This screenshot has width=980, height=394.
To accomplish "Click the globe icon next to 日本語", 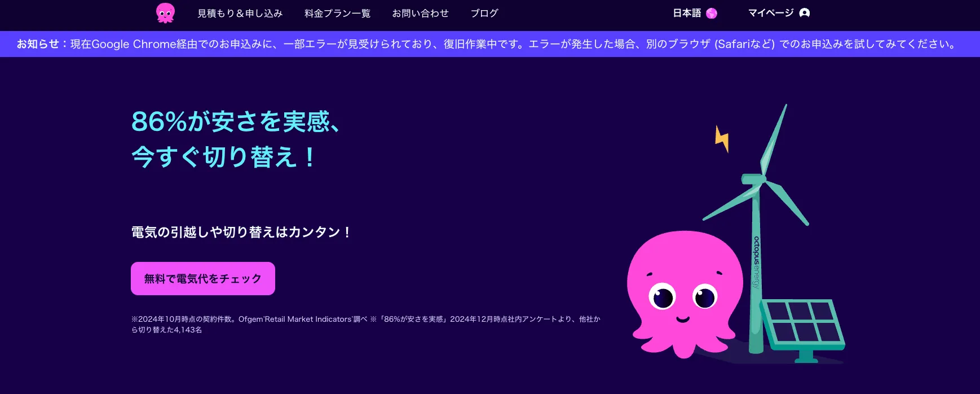I will coord(712,14).
